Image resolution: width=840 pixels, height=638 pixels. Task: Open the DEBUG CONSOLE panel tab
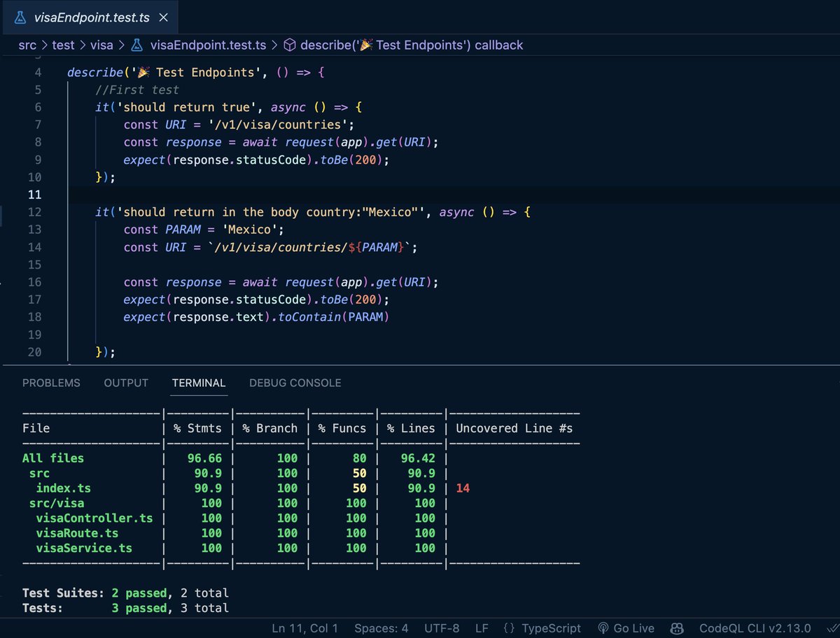(295, 383)
